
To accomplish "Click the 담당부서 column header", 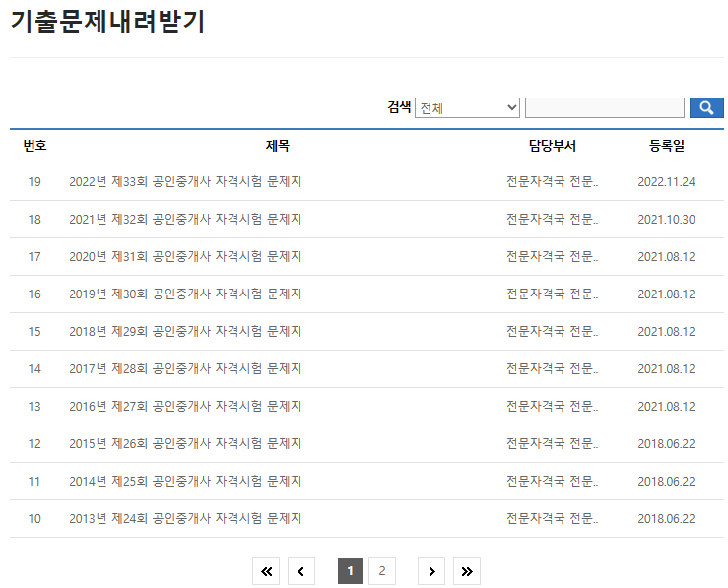I will tap(553, 146).
